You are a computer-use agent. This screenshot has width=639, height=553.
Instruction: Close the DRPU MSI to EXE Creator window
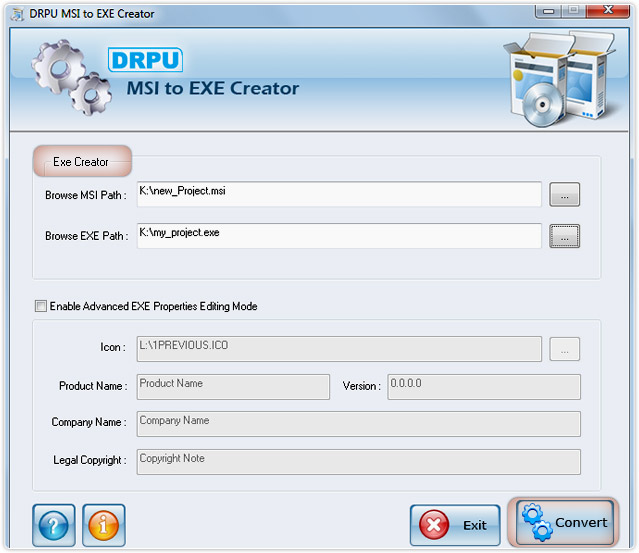608,11
